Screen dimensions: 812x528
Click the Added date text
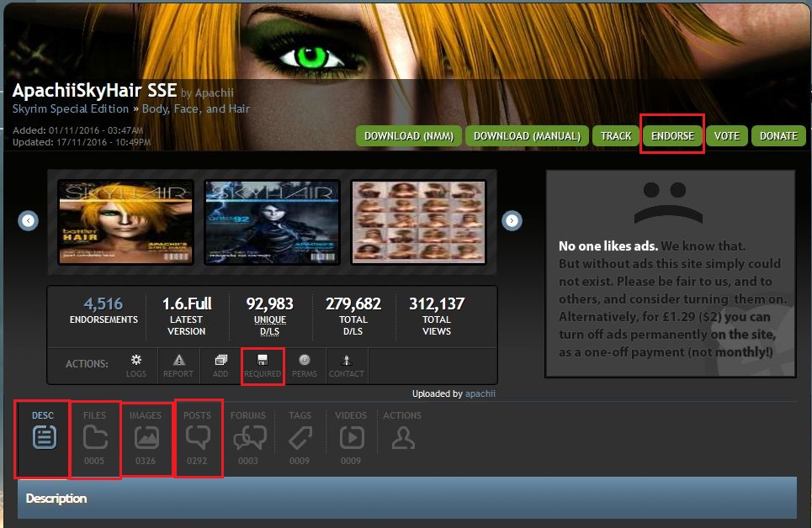[x=77, y=130]
